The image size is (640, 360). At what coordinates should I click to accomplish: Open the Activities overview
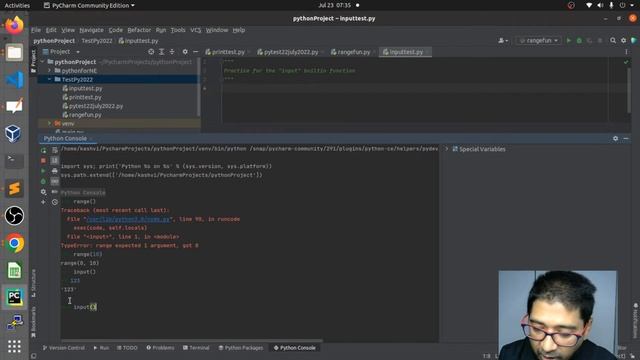click(x=17, y=5)
